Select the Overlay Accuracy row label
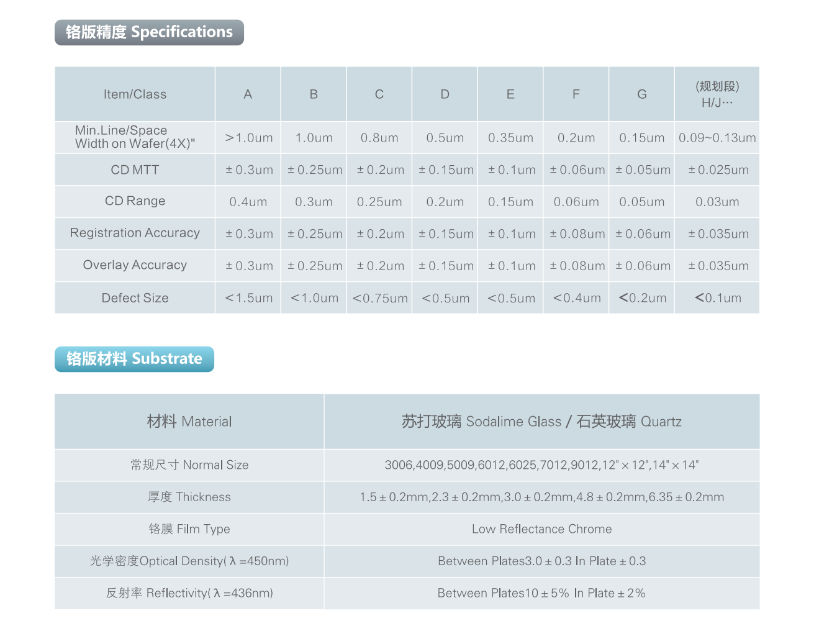Image resolution: width=819 pixels, height=644 pixels. pos(135,265)
